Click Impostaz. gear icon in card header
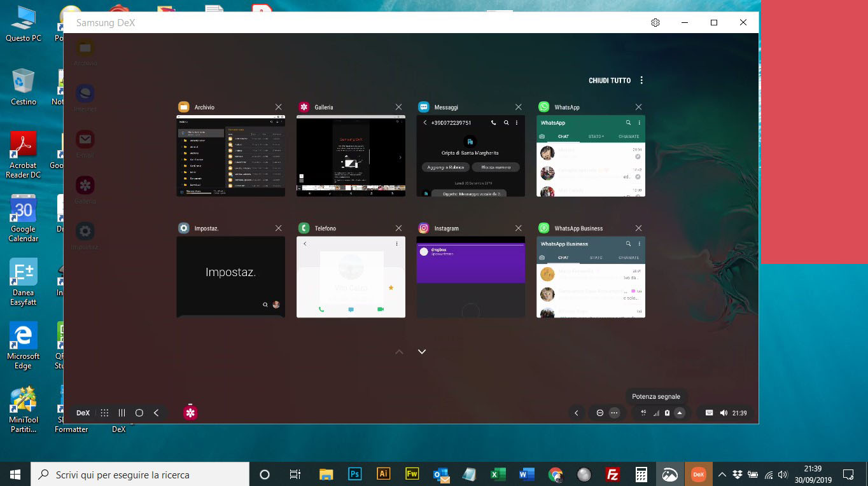The image size is (868, 486). 183,228
